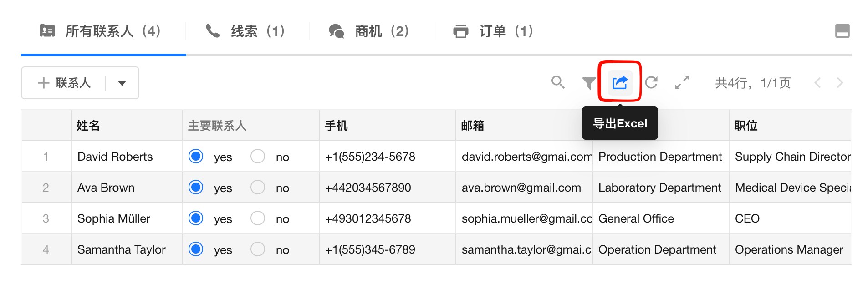Click the 姓名 column header
868x284 pixels.
click(88, 125)
